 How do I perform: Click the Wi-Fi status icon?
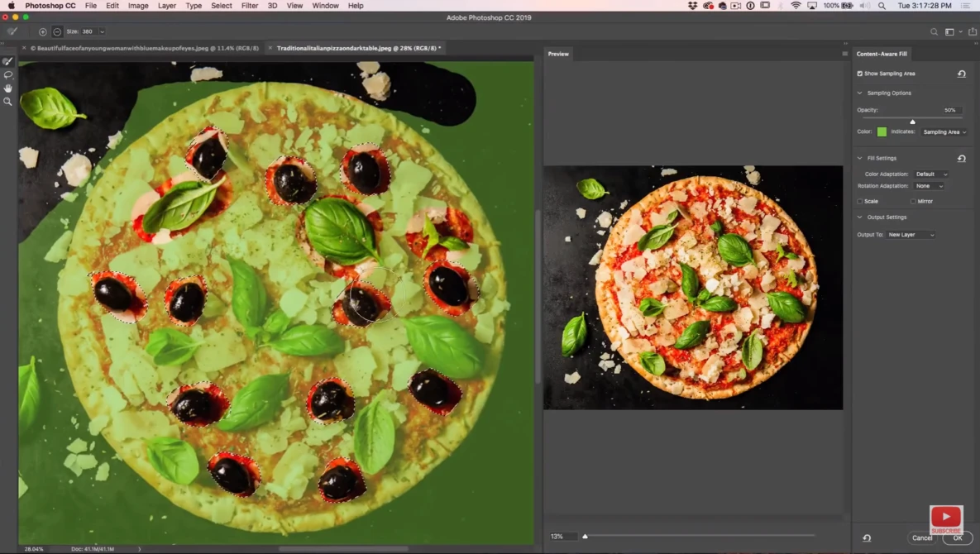click(x=796, y=6)
